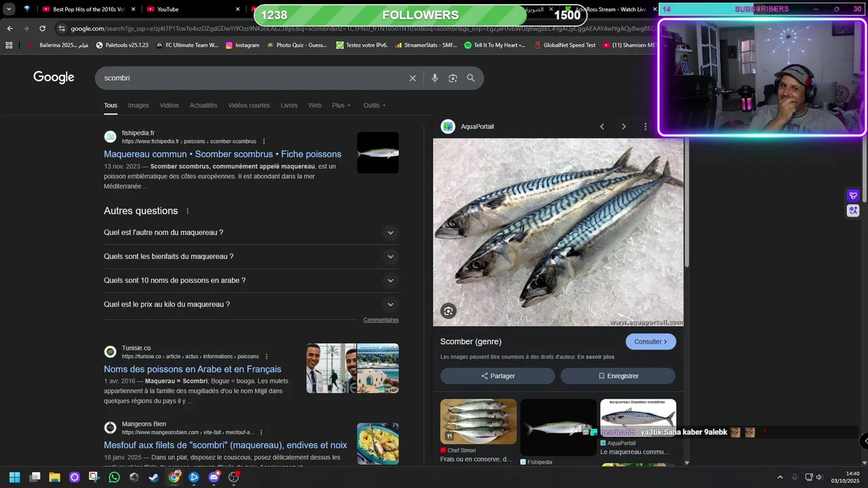Open OBS Studio from the taskbar
Screen dimensions: 868x488
[x=234, y=477]
